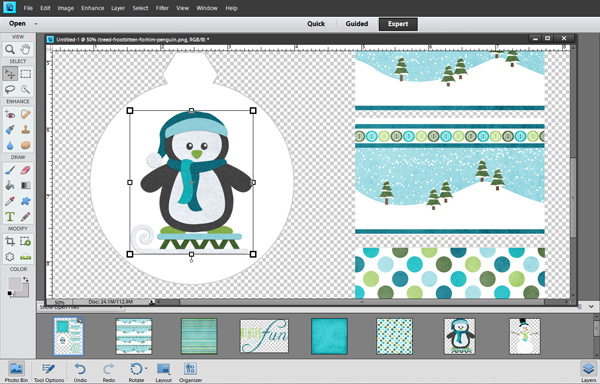Select the Move tool

click(x=10, y=73)
